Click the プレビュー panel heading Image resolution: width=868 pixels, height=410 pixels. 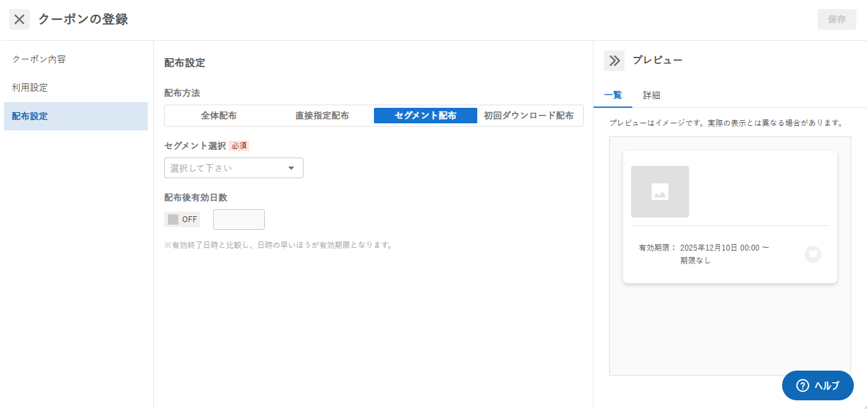657,60
